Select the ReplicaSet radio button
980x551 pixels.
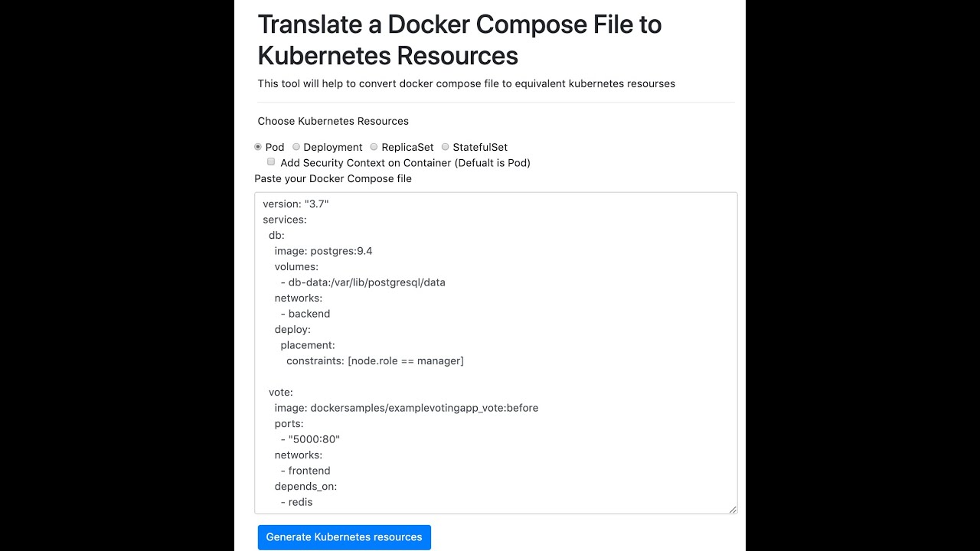pyautogui.click(x=374, y=147)
